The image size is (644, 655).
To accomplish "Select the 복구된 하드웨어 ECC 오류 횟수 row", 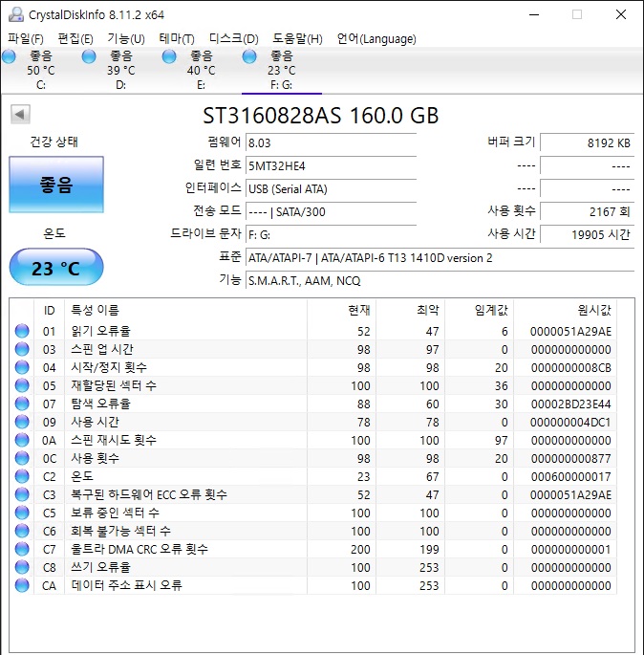I will click(x=149, y=494).
